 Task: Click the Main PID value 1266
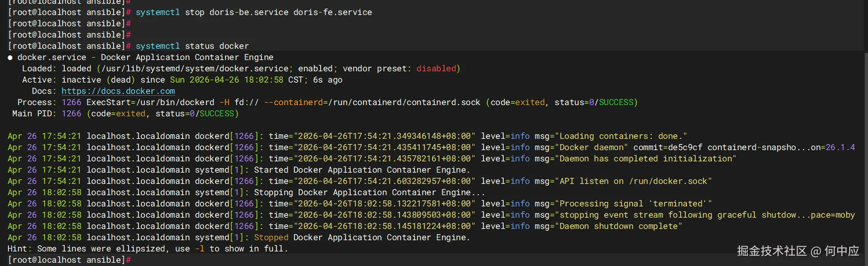[x=71, y=114]
